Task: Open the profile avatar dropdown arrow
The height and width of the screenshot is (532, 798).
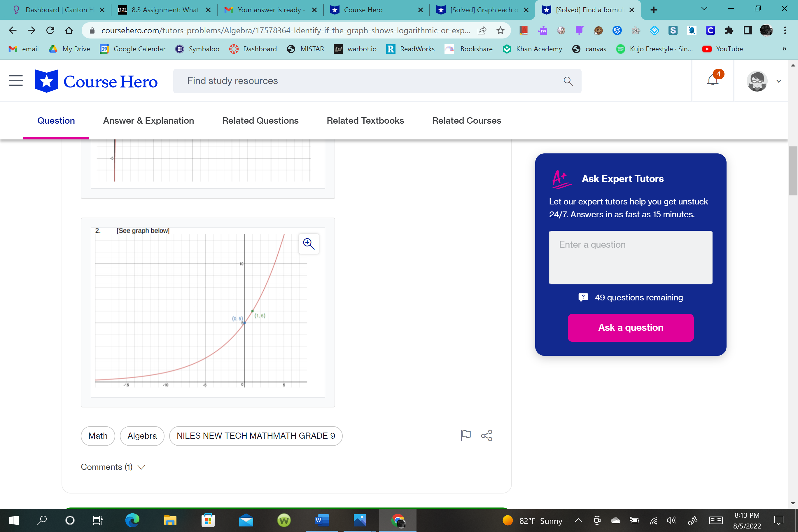Action: click(779, 81)
